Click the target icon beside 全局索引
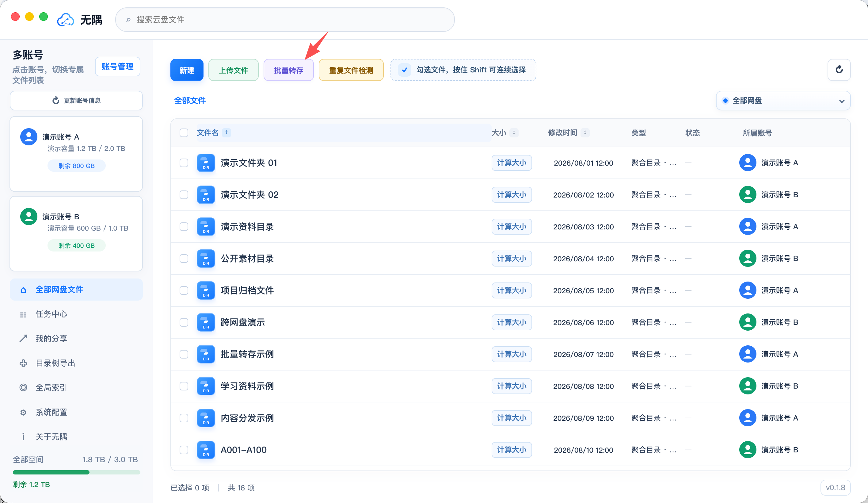Image resolution: width=868 pixels, height=503 pixels. click(23, 387)
